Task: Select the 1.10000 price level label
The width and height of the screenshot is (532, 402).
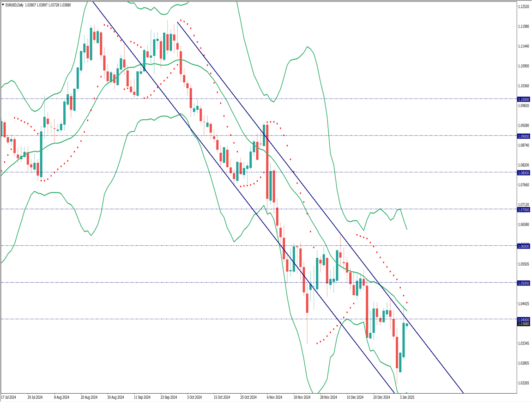Action: tap(524, 99)
